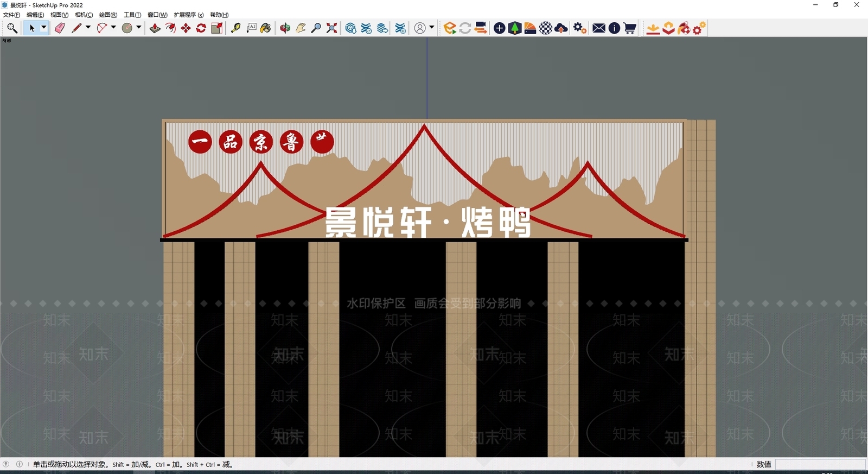The height and width of the screenshot is (474, 868).
Task: Click the 数值 measurements input box
Action: point(820,464)
